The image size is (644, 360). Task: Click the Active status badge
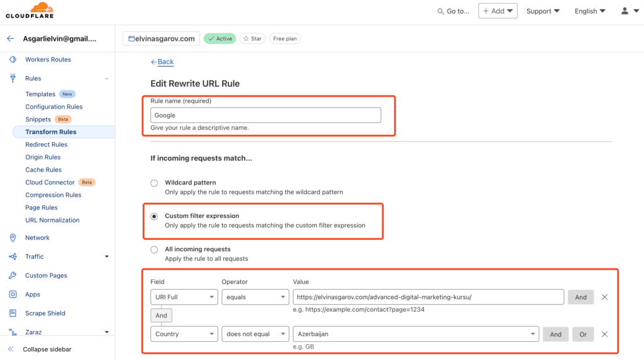point(219,38)
